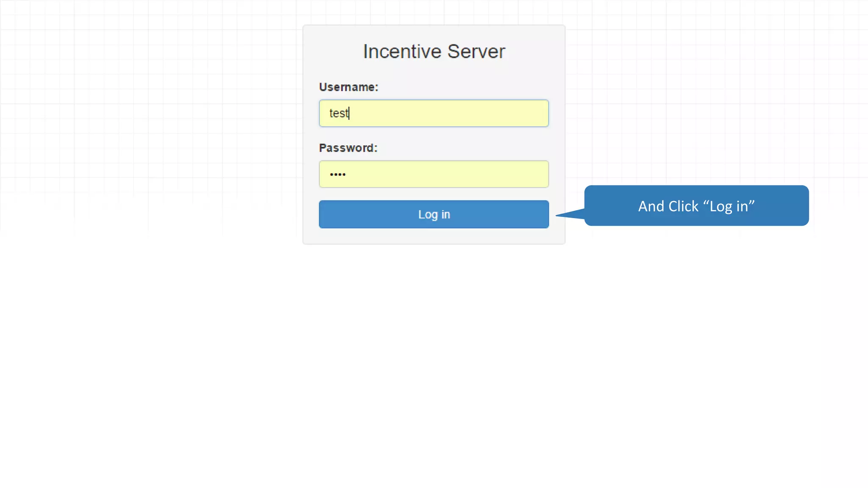Click the word "And" in the callout
The width and height of the screenshot is (868, 488).
click(651, 206)
